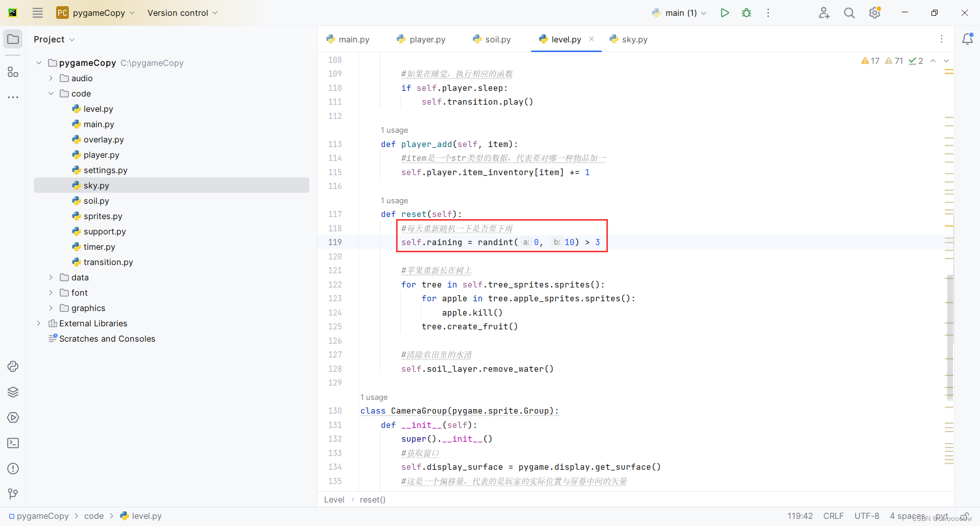Open Code With Me user icon
The height and width of the screenshot is (526, 980).
[824, 13]
